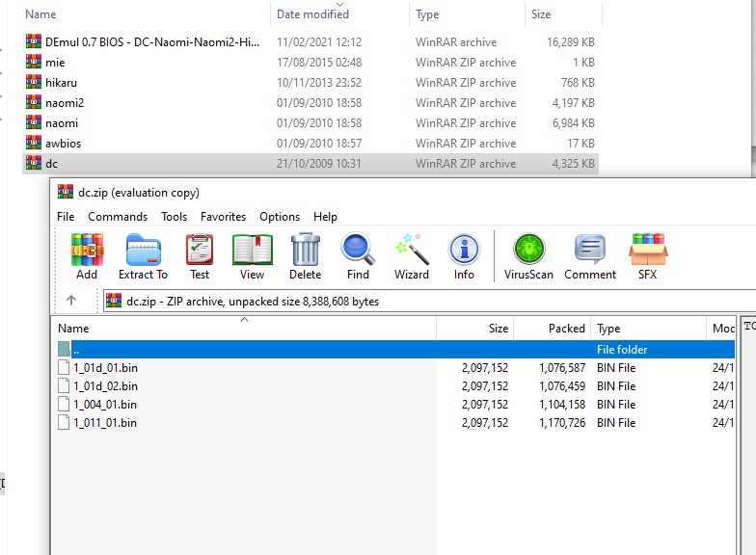The width and height of the screenshot is (756, 555).
Task: Click the parent folder icon row
Action: tap(64, 349)
